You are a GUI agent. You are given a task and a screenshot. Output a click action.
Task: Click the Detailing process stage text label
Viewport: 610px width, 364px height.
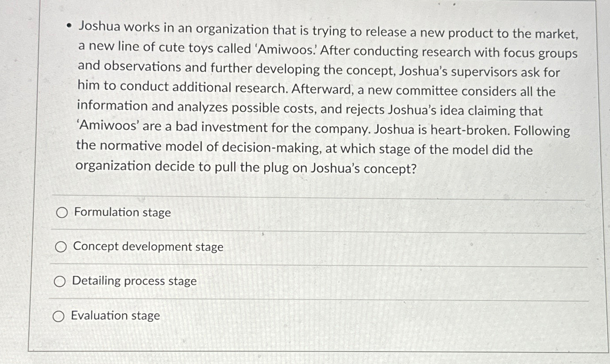(134, 281)
